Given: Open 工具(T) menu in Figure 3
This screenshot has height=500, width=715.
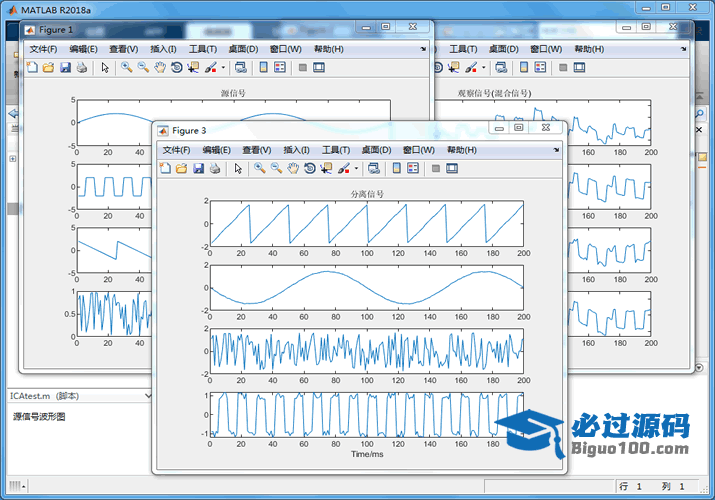Looking at the screenshot, I should [x=336, y=150].
